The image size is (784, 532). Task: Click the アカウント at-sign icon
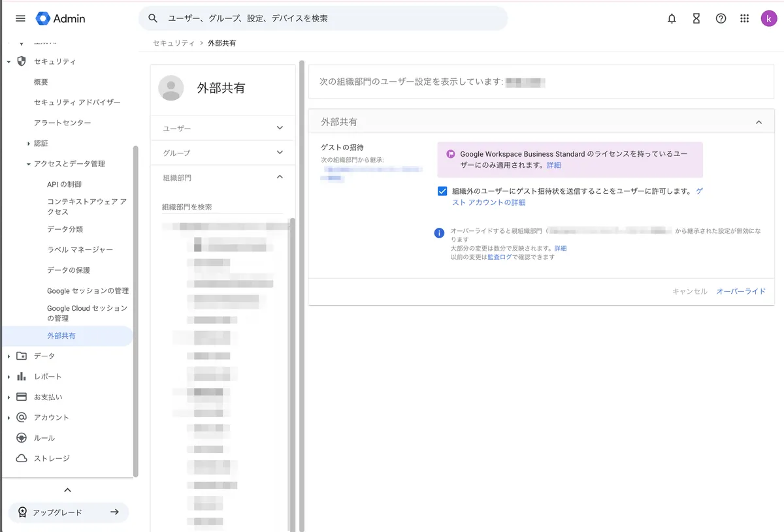[22, 417]
